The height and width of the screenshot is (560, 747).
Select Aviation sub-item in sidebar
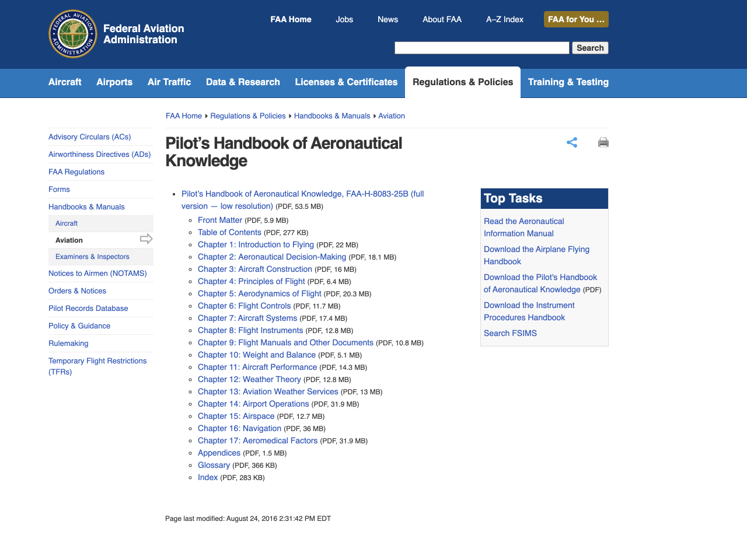coord(69,240)
